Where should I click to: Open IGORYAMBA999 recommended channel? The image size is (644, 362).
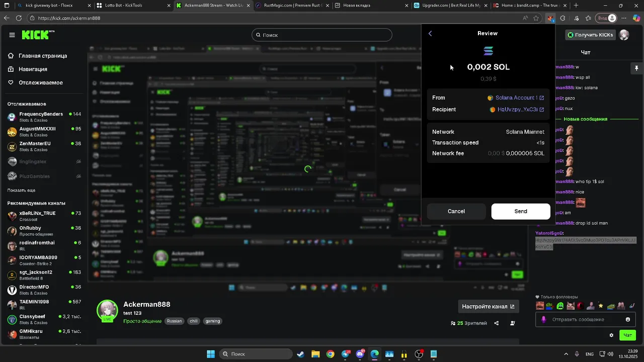44,260
